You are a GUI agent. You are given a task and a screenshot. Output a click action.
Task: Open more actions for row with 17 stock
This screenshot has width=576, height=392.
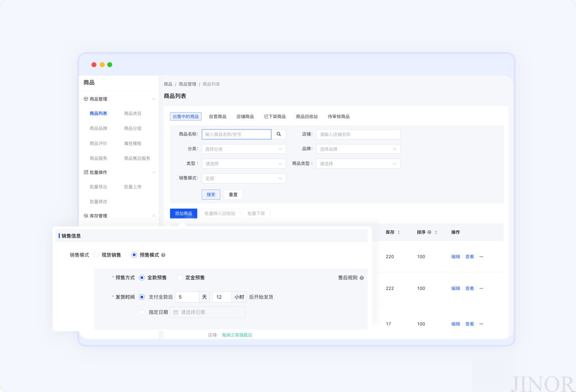pyautogui.click(x=481, y=324)
